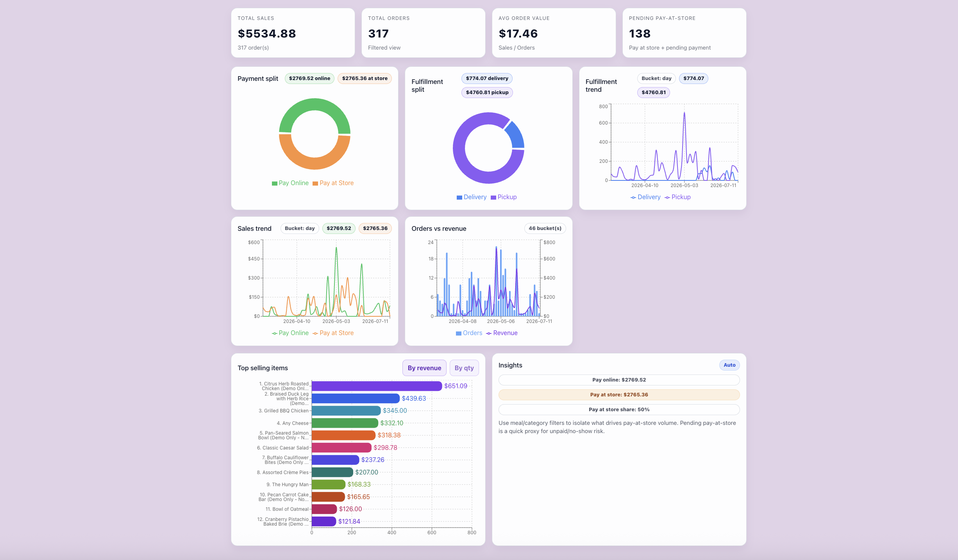This screenshot has width=958, height=560.
Task: Toggle Pay at Store legend in Payment split
Action: (333, 183)
